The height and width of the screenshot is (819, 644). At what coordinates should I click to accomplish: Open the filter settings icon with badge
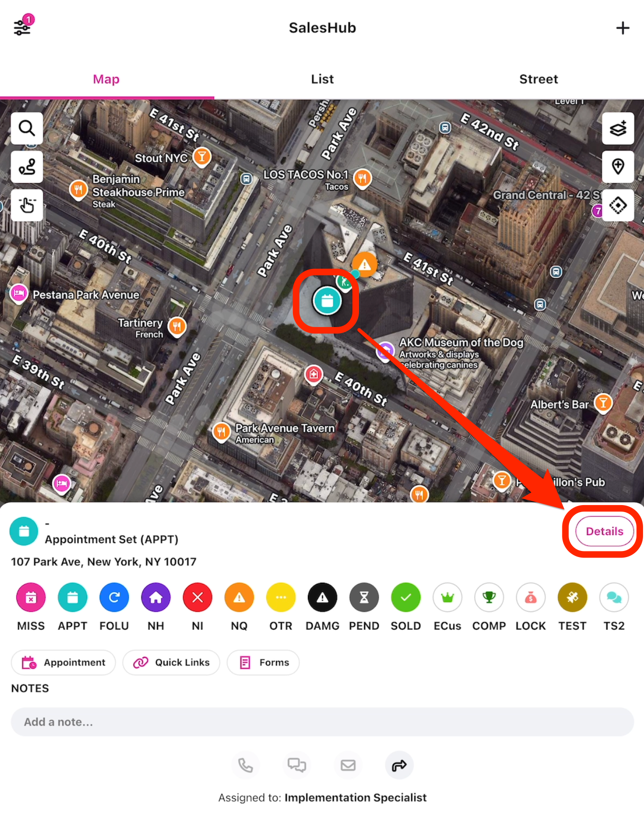click(x=23, y=27)
